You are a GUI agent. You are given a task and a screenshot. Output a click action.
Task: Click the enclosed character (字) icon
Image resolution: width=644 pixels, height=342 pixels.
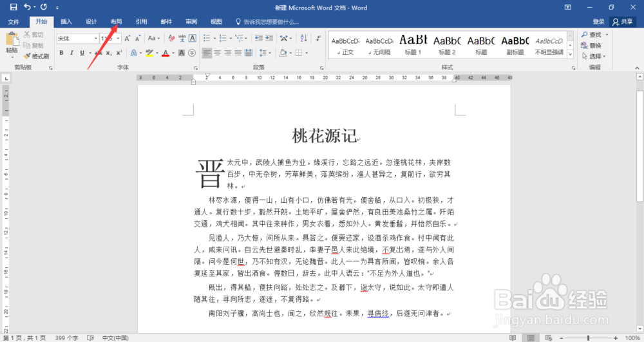[192, 53]
